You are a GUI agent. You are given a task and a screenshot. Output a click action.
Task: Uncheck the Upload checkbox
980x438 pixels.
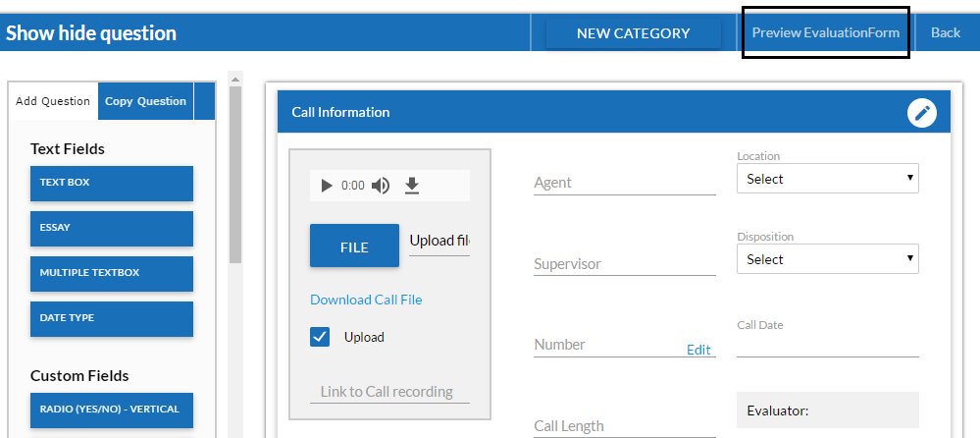tap(320, 337)
